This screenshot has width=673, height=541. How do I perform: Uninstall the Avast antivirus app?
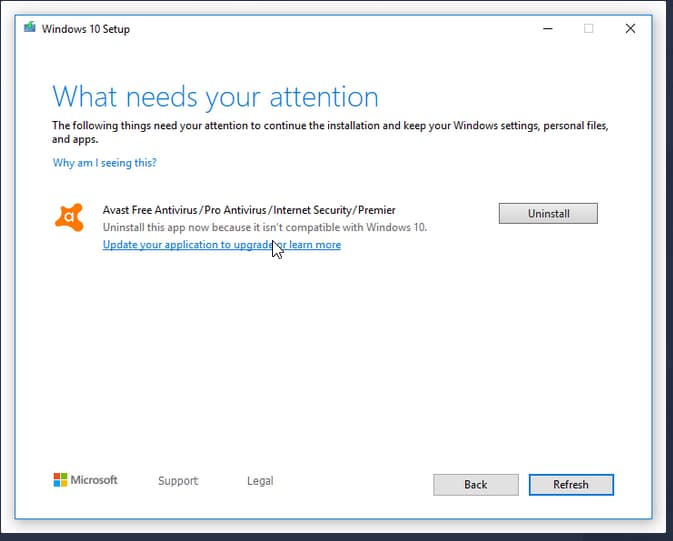[x=548, y=213]
